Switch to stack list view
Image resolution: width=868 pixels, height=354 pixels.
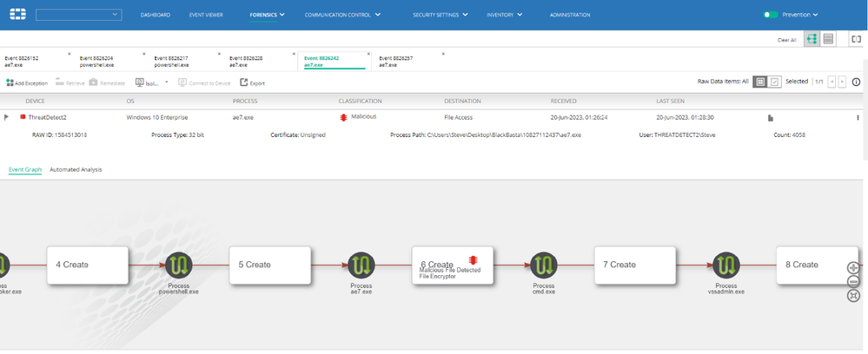click(828, 39)
